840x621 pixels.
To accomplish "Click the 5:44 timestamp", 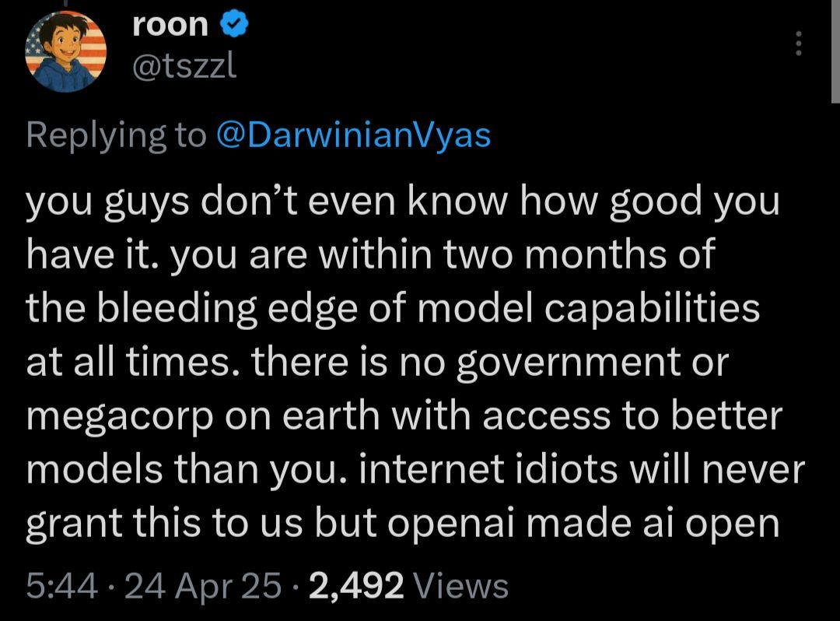I will (x=61, y=585).
